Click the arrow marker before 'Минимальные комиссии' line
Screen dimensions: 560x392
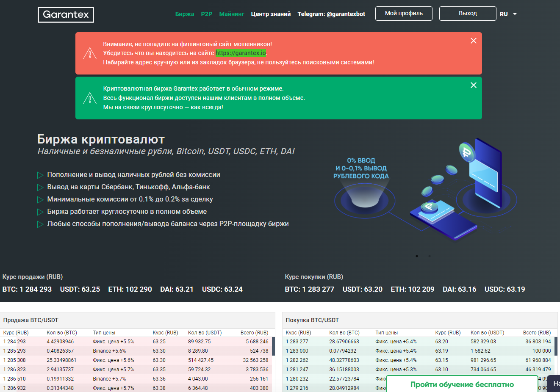click(41, 199)
